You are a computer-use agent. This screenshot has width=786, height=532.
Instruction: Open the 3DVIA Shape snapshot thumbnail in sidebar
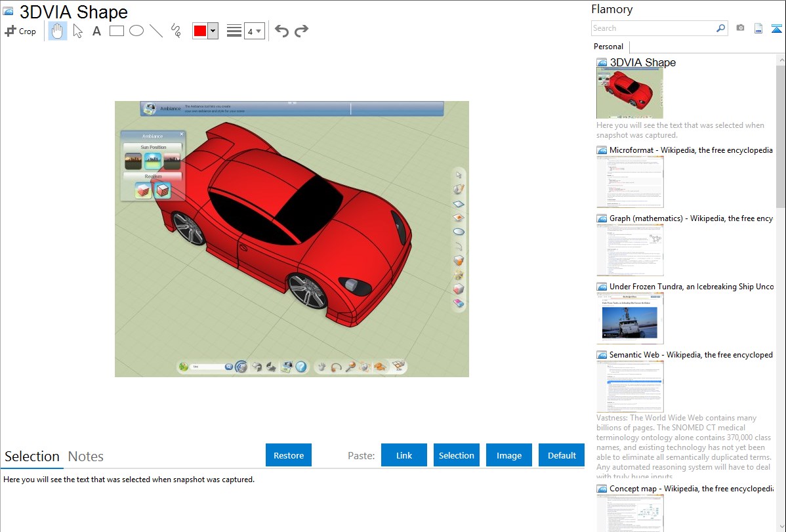pos(630,94)
